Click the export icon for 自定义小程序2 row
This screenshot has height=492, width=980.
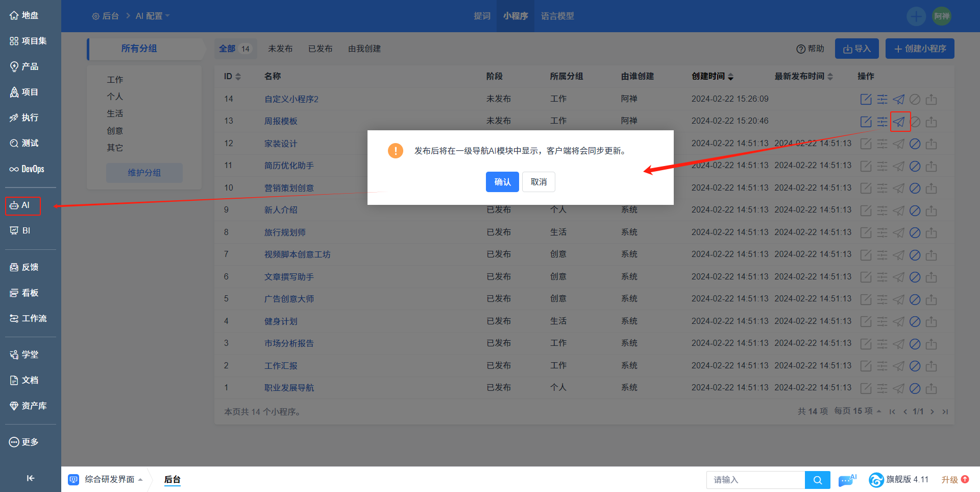coord(932,99)
